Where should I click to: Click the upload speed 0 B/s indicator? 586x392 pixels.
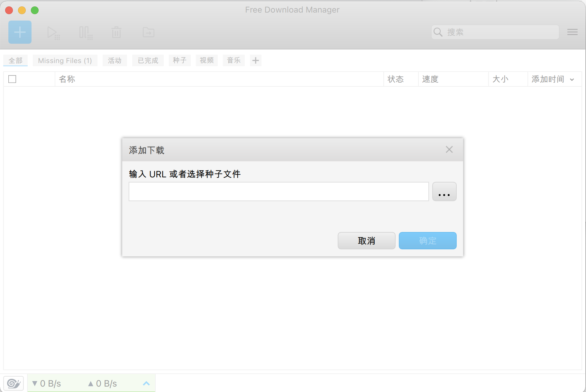pyautogui.click(x=102, y=383)
